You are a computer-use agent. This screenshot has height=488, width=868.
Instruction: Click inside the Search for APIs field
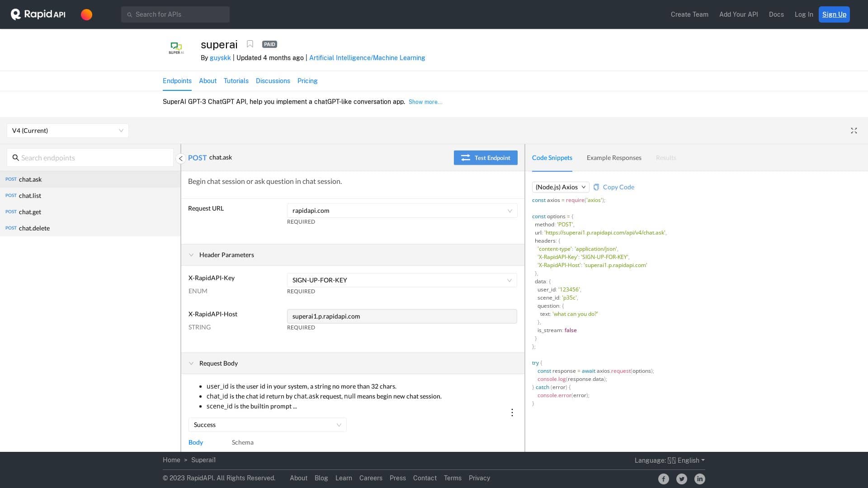click(x=175, y=14)
